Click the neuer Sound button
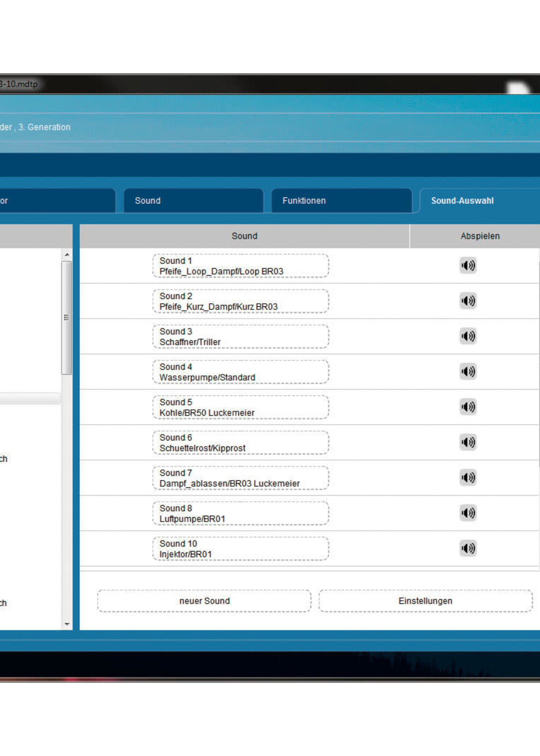Image resolution: width=540 pixels, height=756 pixels. coord(204,601)
